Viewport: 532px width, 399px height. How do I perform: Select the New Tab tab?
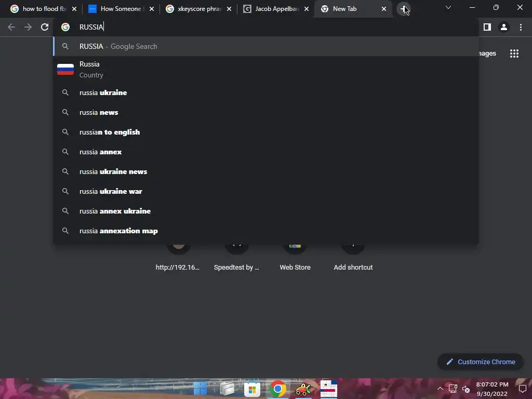pyautogui.click(x=353, y=9)
